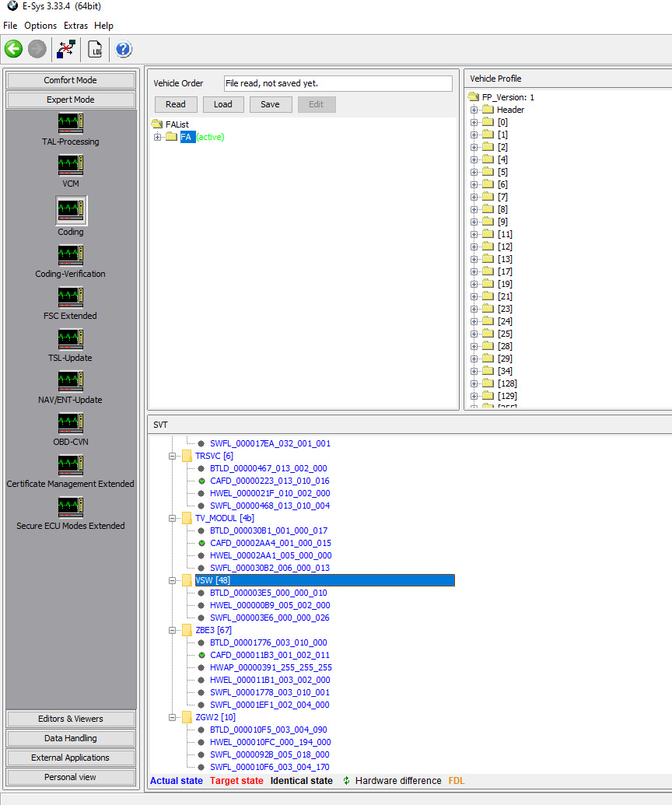Open the LOG file icon
The height and width of the screenshot is (805, 672).
tap(95, 49)
